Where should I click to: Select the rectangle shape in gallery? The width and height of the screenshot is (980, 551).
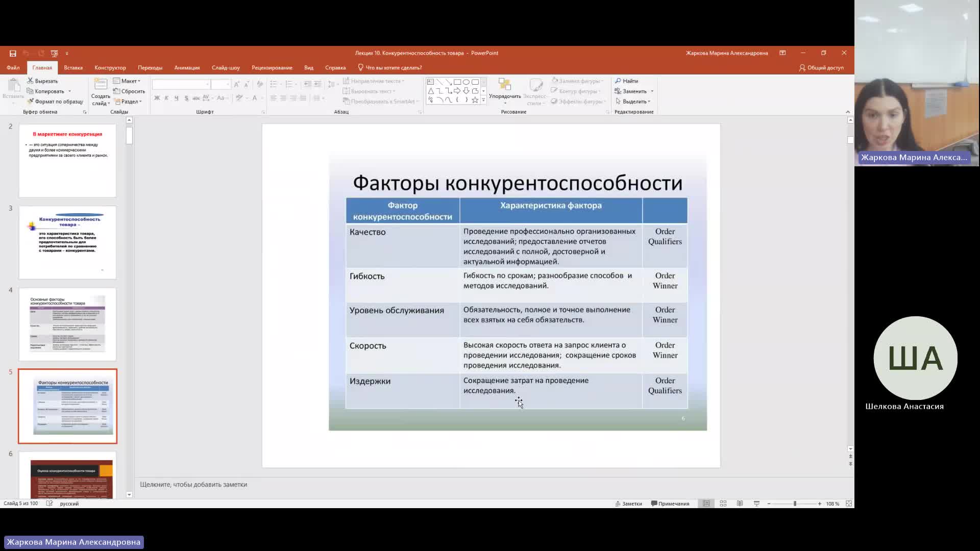tap(457, 82)
